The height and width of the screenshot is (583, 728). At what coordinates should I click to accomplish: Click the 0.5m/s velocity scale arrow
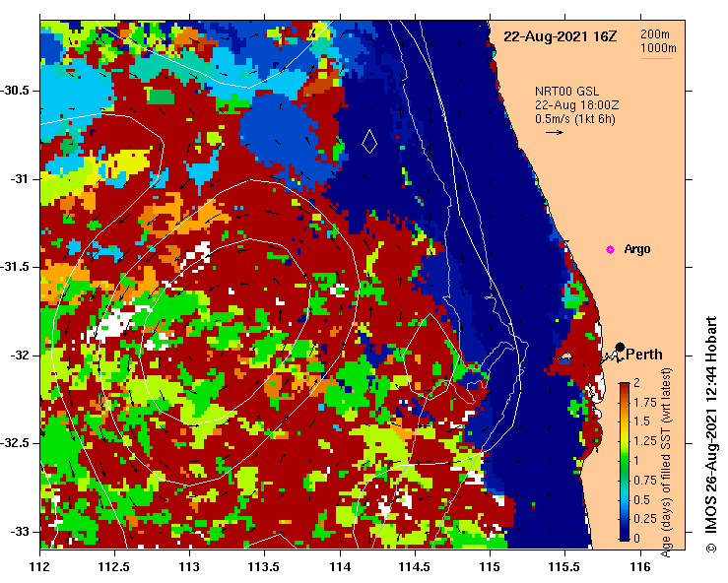555,132
